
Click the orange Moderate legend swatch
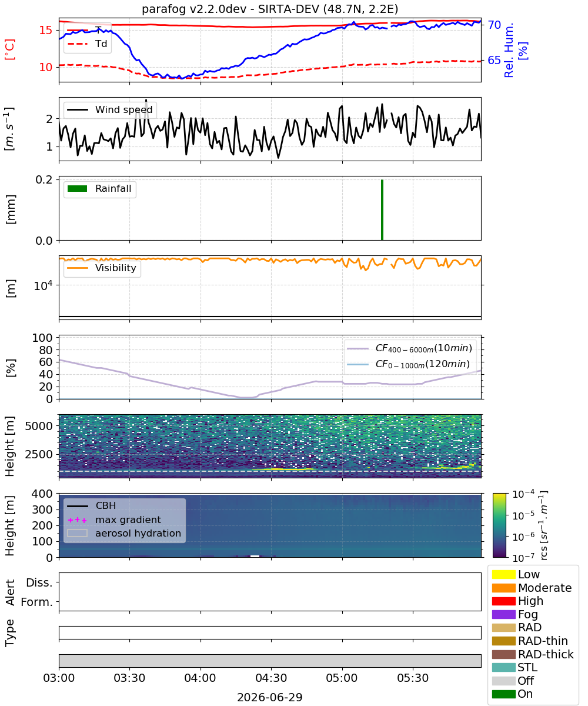pyautogui.click(x=503, y=588)
